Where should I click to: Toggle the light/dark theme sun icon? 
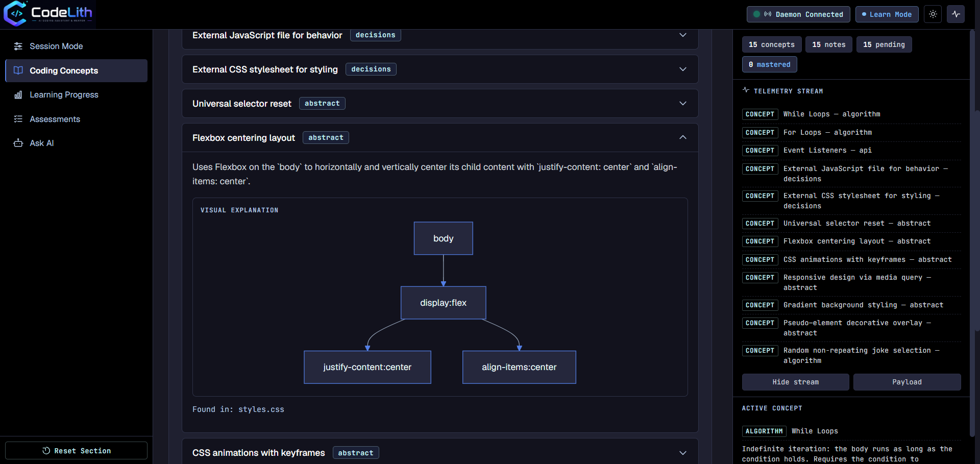[x=933, y=14]
